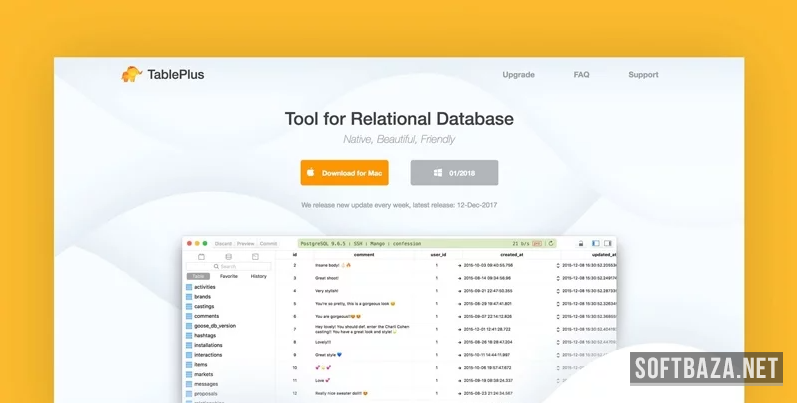Toggle the left sidebar panel visibility
Viewport: 797px width, 403px height.
pos(595,243)
